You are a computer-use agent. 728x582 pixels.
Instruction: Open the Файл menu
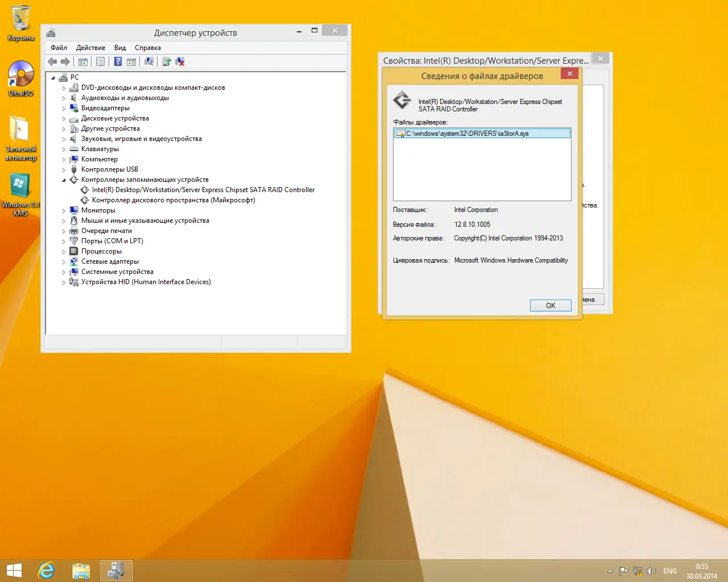coord(59,48)
